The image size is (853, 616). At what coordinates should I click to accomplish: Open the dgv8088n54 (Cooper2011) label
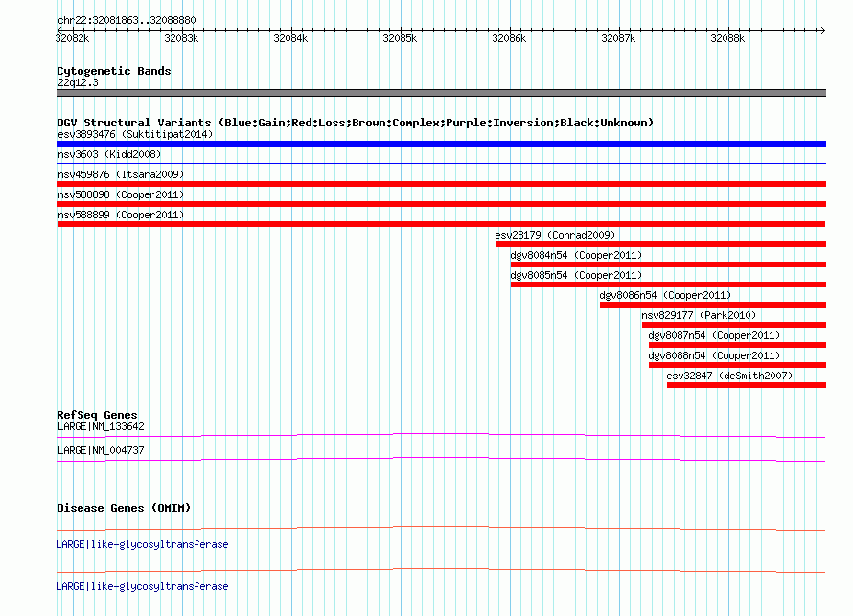714,355
